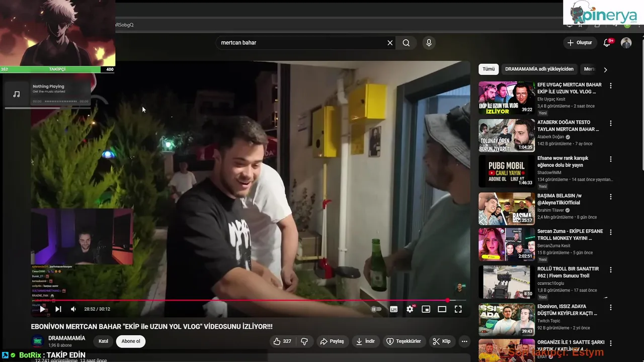Screen dimensions: 644x362
Task: Open the account avatar menu
Action: click(626, 43)
